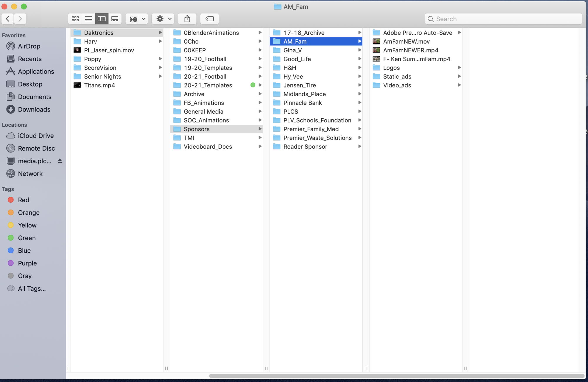Image resolution: width=588 pixels, height=382 pixels.
Task: Open the Action gear dropdown menu
Action: 164,19
